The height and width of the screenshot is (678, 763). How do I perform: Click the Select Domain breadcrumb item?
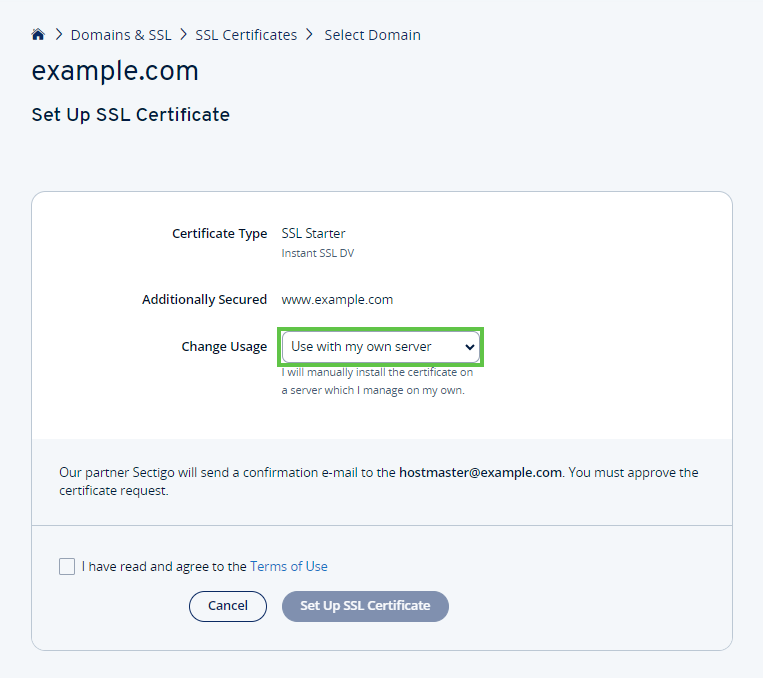pyautogui.click(x=372, y=35)
